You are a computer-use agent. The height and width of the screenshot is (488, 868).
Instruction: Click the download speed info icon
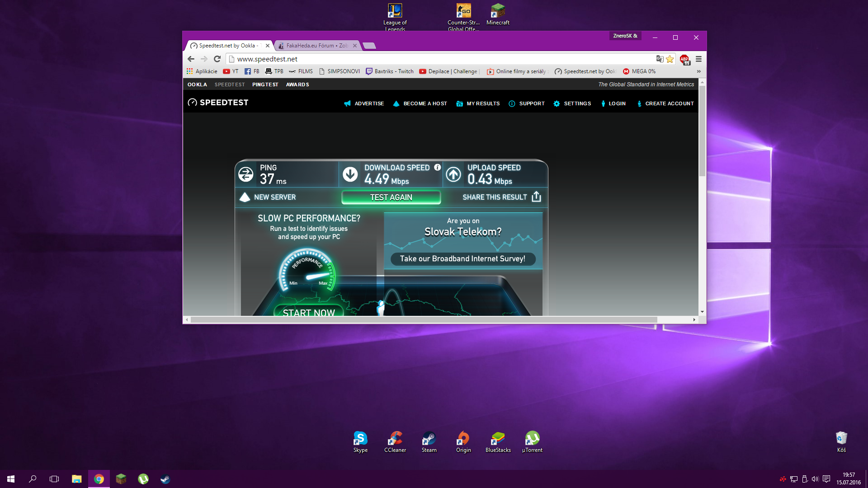tap(437, 167)
